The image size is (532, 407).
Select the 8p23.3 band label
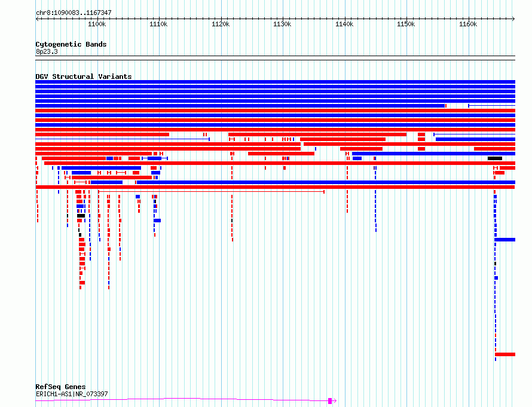(47, 51)
